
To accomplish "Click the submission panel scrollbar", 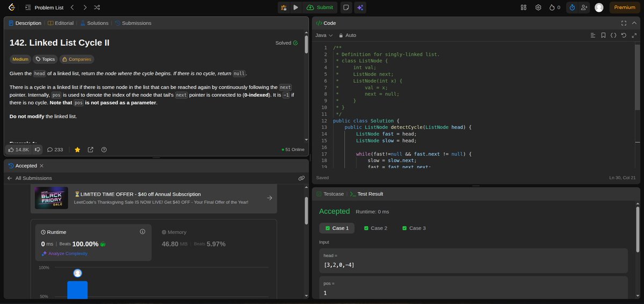I will tap(306, 211).
